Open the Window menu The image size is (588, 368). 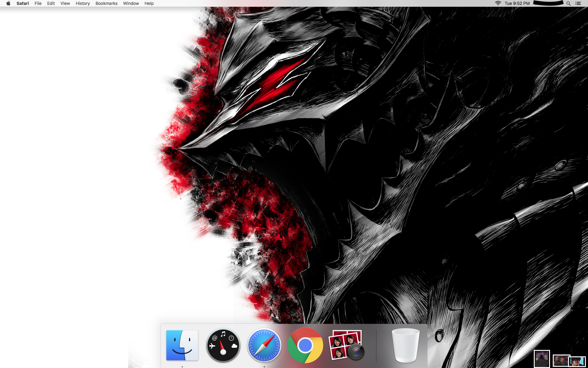point(131,3)
